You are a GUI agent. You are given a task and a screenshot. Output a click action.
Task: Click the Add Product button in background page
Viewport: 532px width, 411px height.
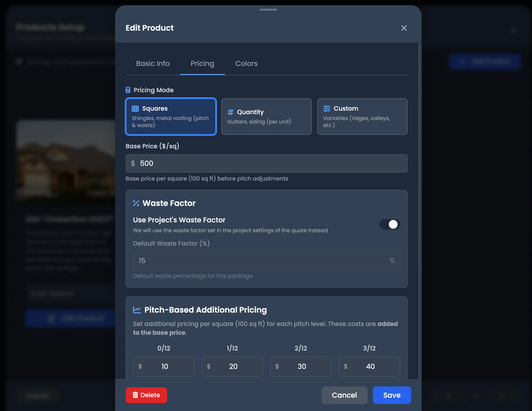[485, 62]
